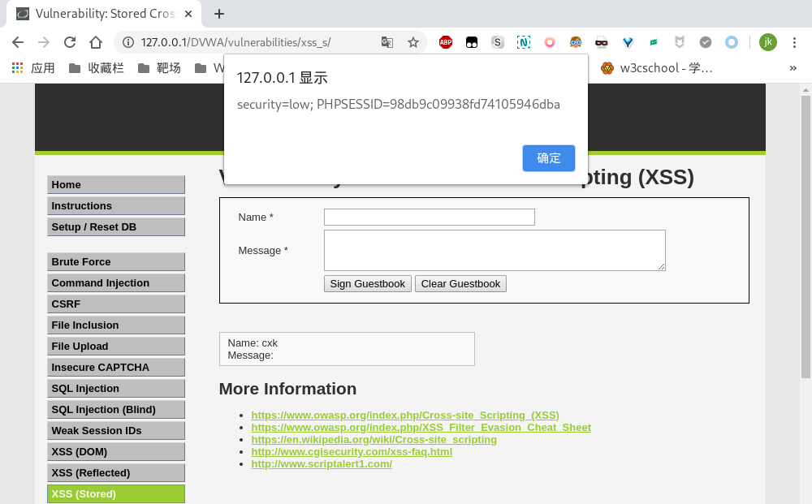812x504 pixels.
Task: Bookmark this page with the star icon
Action: click(x=412, y=42)
